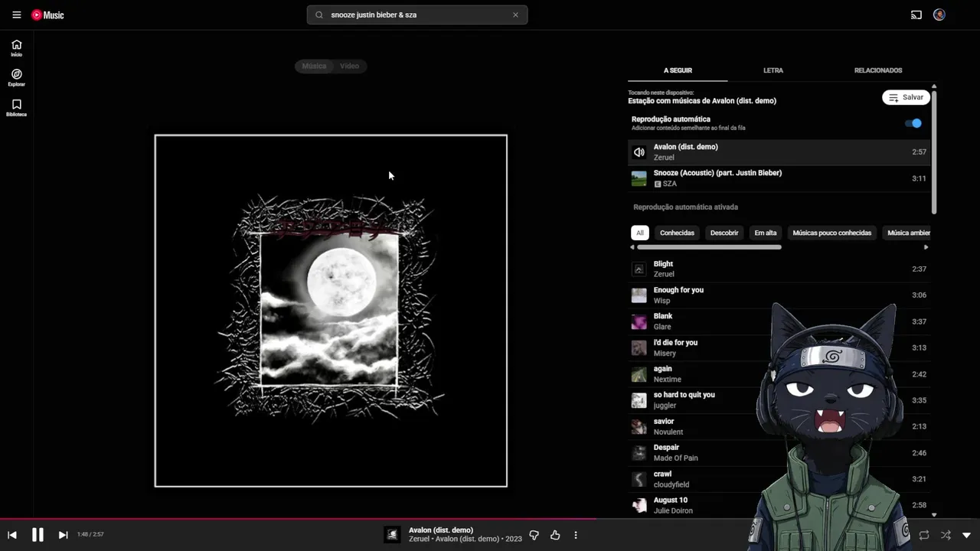Skip to next track
Viewport: 980px width, 551px height.
[x=63, y=535]
